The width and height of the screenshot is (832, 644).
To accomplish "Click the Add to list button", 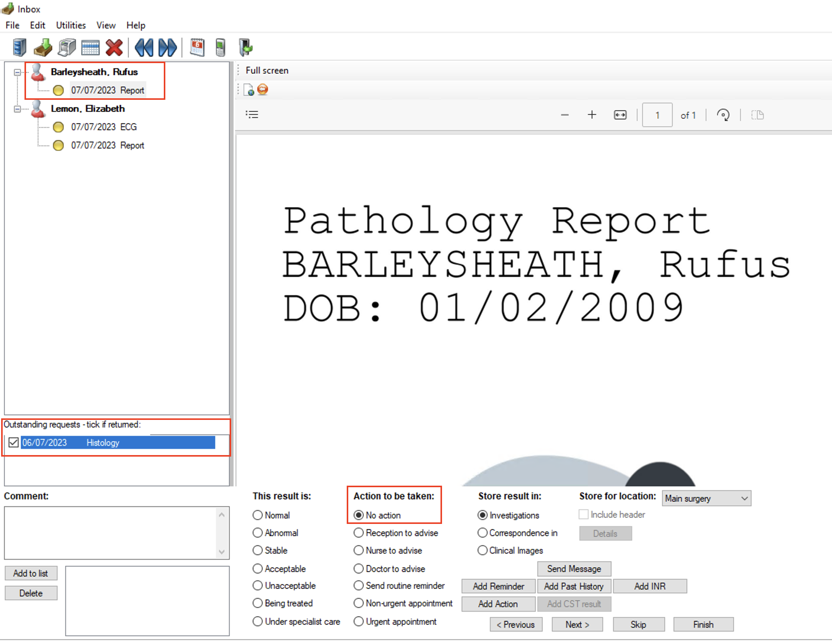I will point(31,573).
